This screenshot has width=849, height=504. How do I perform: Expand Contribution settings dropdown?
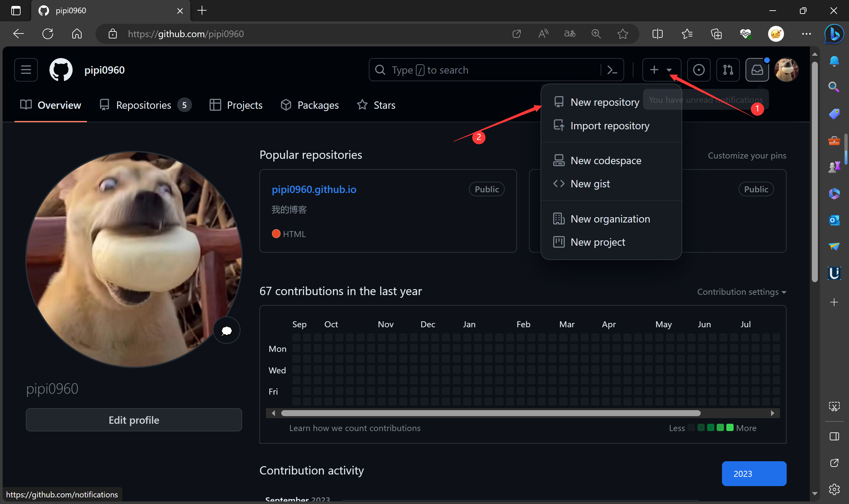[742, 291]
